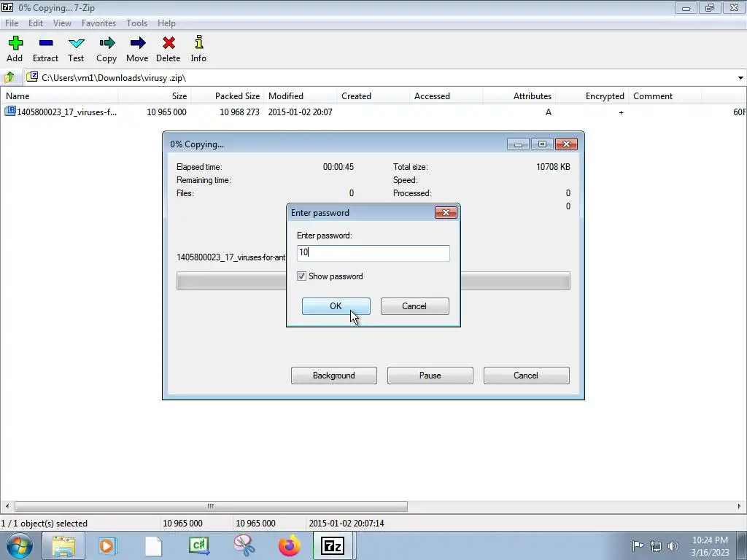Cancel the copying progress dialog
The height and width of the screenshot is (560, 747).
(x=526, y=376)
